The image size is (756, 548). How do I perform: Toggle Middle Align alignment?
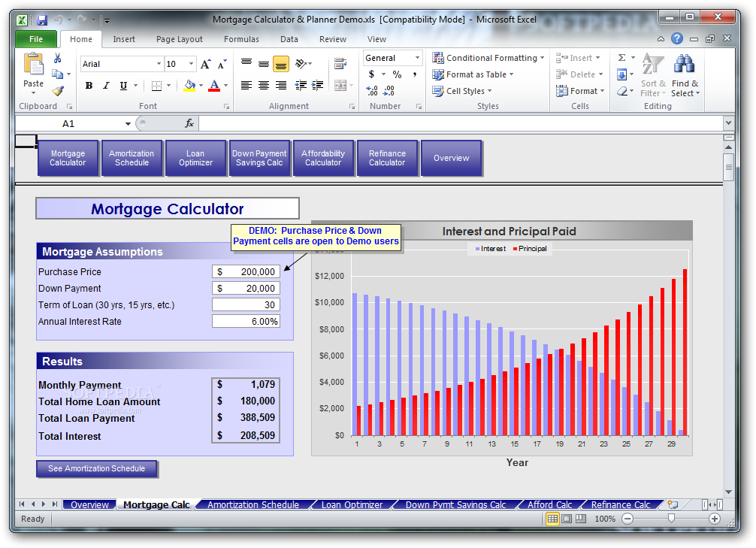(x=263, y=64)
